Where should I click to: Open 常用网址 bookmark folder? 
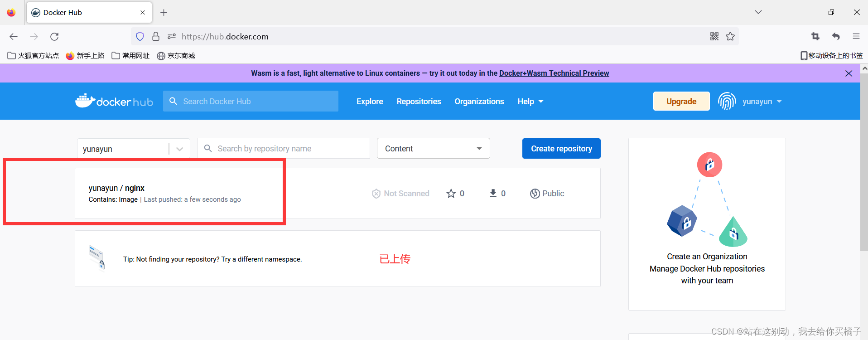tap(130, 56)
